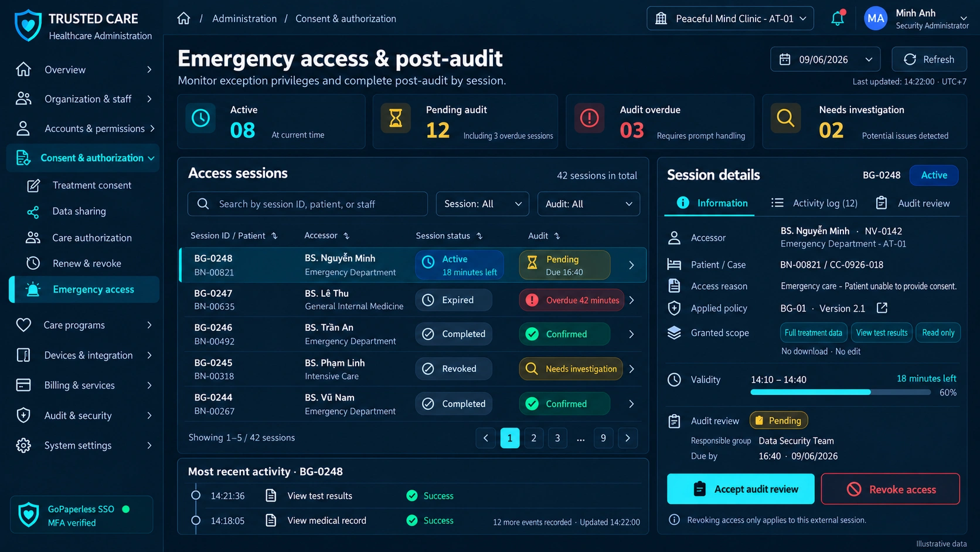The width and height of the screenshot is (980, 552).
Task: Open the notifications bell
Action: coord(838,18)
